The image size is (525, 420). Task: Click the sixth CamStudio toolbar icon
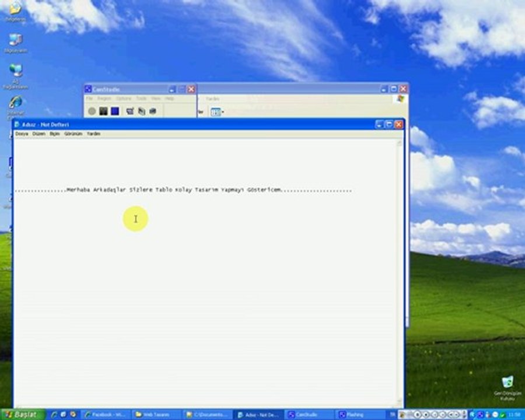[x=153, y=111]
